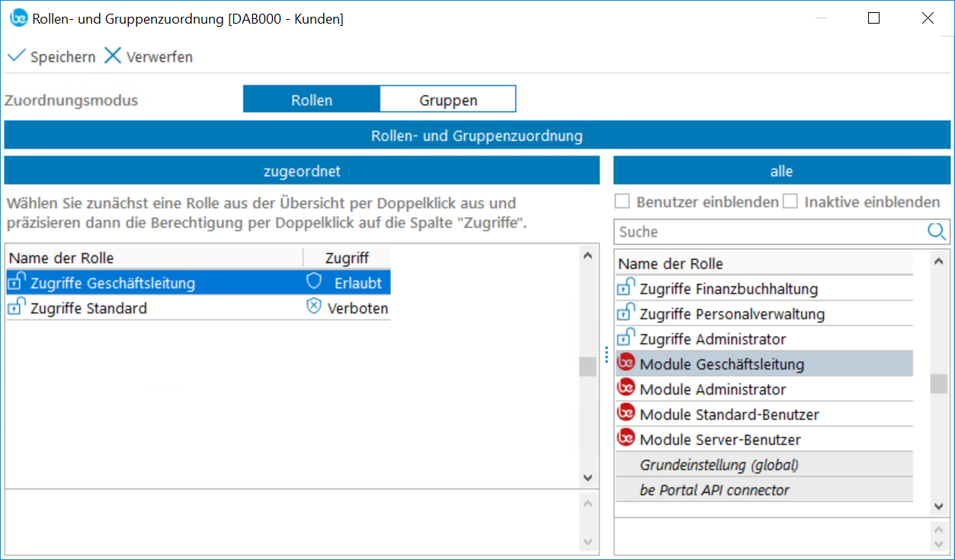Click the shield icon next to Erlaubt
955x560 pixels.
click(314, 282)
